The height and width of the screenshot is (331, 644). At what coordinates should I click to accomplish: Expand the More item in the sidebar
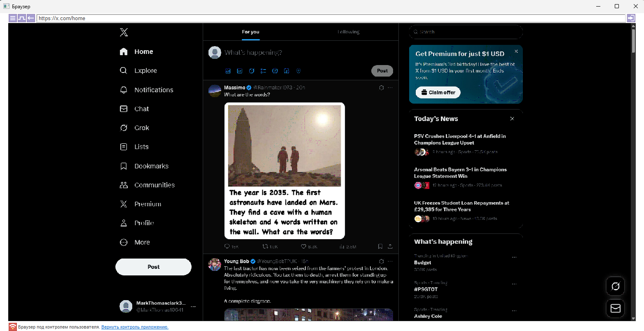pyautogui.click(x=142, y=242)
